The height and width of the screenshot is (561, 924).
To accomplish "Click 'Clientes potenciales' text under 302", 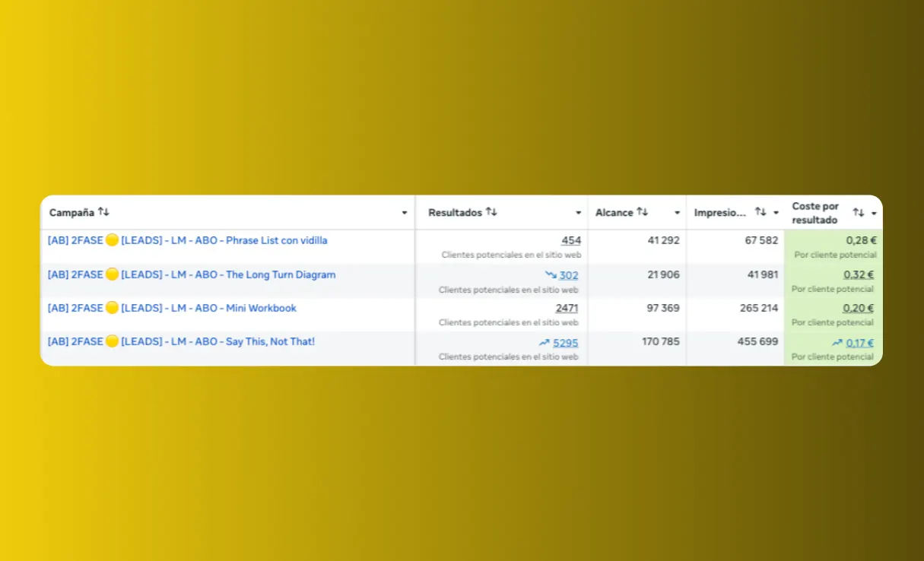I will point(509,290).
